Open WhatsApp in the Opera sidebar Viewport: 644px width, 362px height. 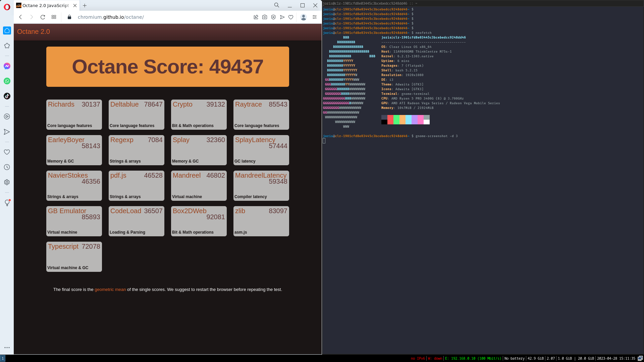7,81
